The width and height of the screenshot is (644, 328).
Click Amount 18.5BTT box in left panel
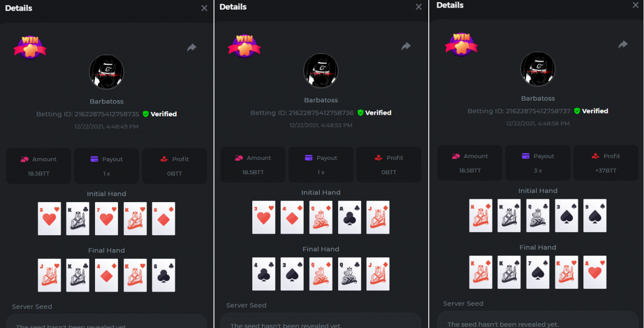tap(39, 166)
